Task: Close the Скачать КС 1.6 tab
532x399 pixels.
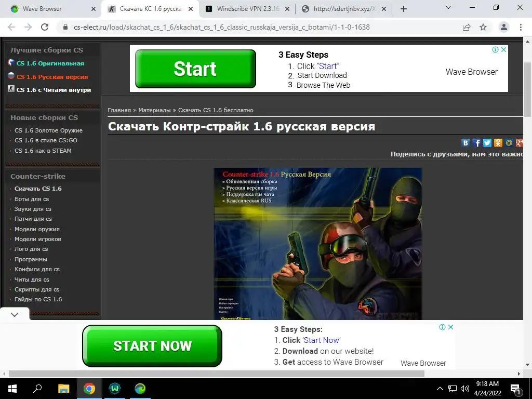Action: coord(191,9)
